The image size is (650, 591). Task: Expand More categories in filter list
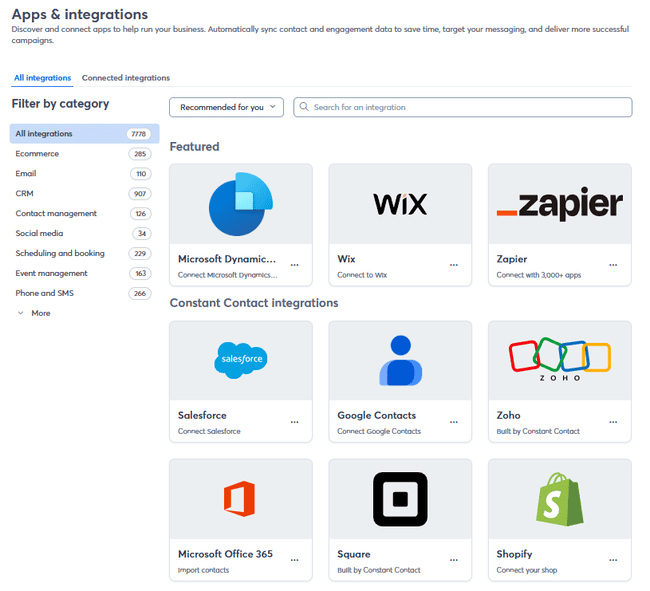[34, 313]
